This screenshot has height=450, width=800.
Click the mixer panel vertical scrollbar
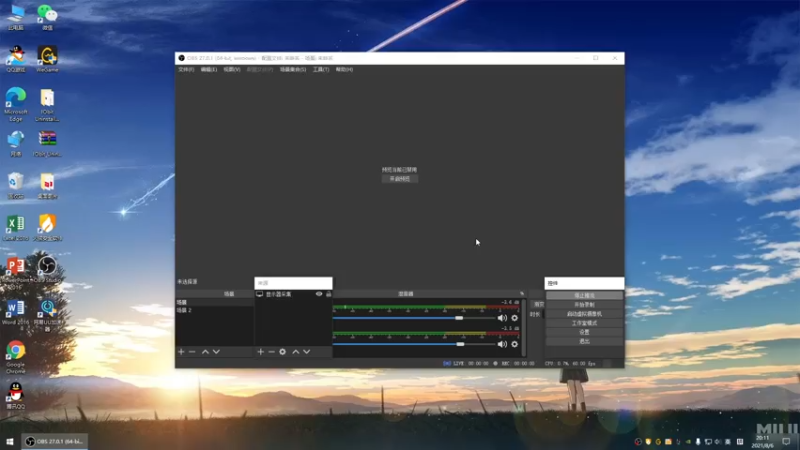[x=524, y=328]
